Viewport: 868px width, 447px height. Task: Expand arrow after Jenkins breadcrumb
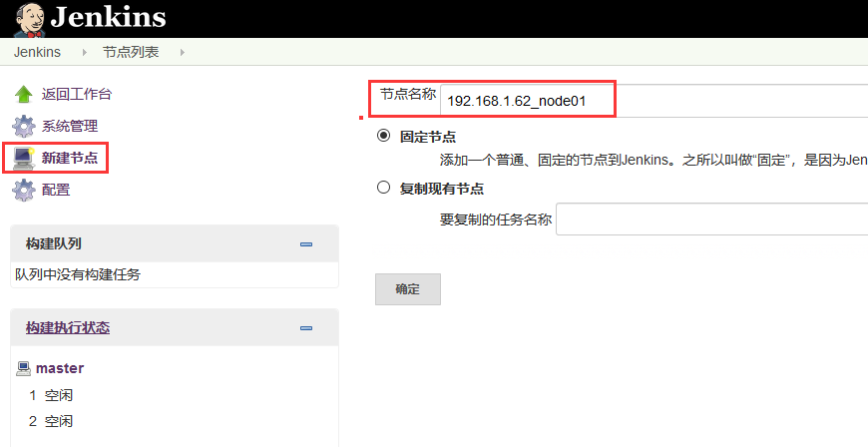coord(84,53)
